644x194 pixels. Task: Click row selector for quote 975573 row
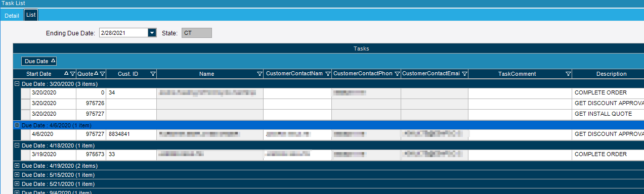(25, 155)
